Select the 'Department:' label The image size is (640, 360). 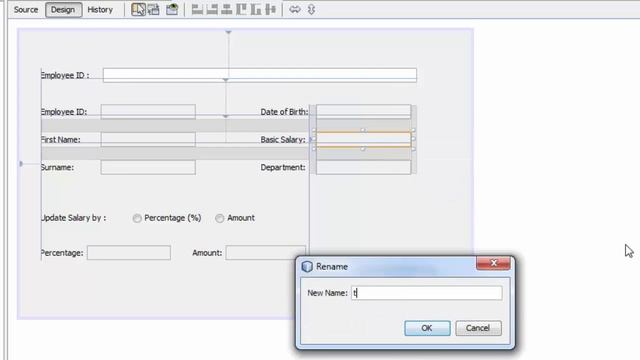283,167
